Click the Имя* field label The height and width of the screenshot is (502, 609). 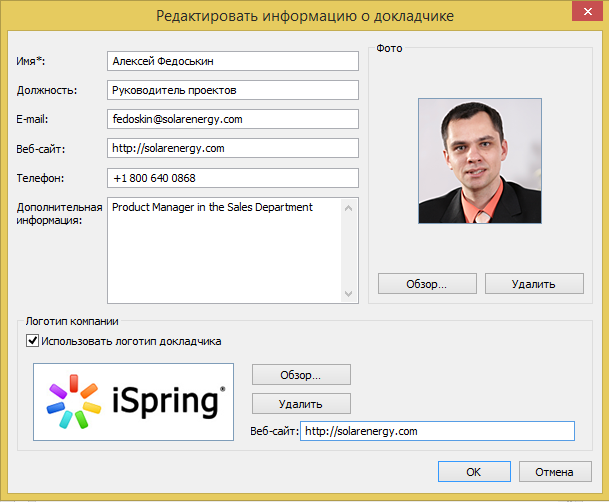[30, 61]
